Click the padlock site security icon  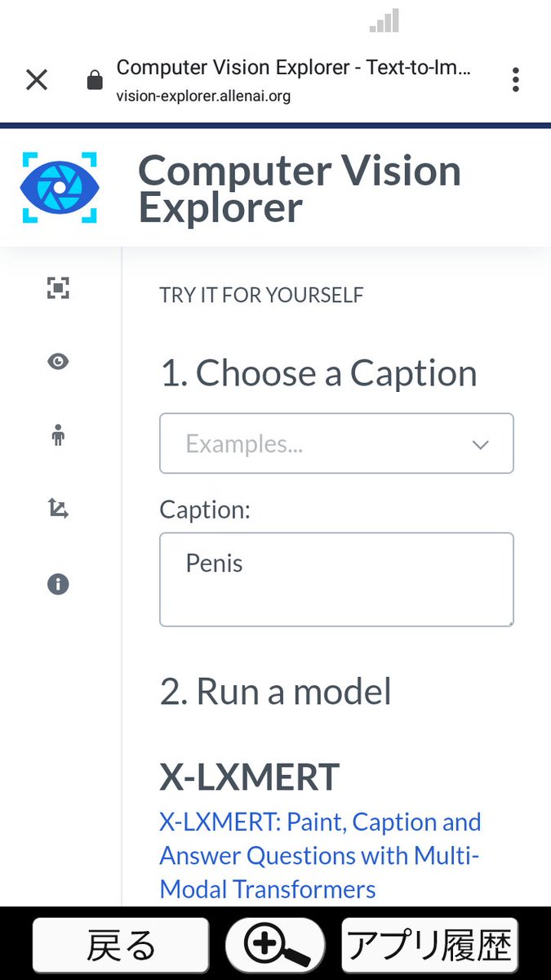[96, 80]
